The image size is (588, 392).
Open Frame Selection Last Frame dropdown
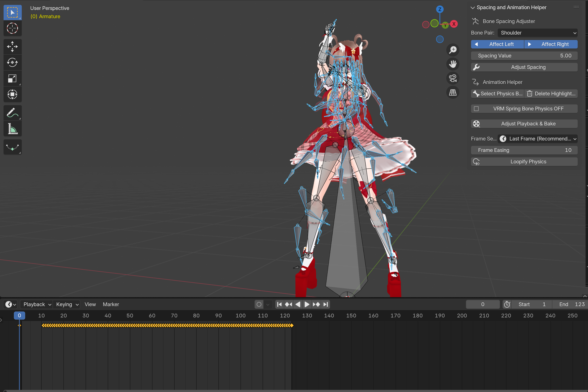[537, 139]
